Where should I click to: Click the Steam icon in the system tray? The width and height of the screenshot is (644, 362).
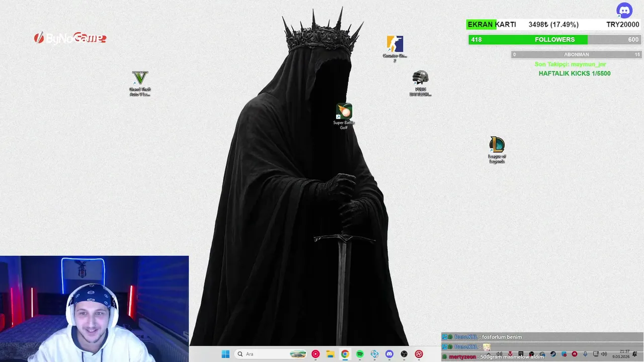point(553,354)
